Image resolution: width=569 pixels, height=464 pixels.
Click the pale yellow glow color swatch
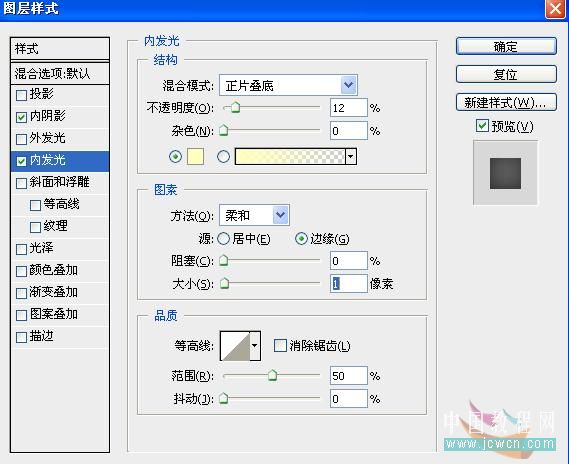[195, 157]
